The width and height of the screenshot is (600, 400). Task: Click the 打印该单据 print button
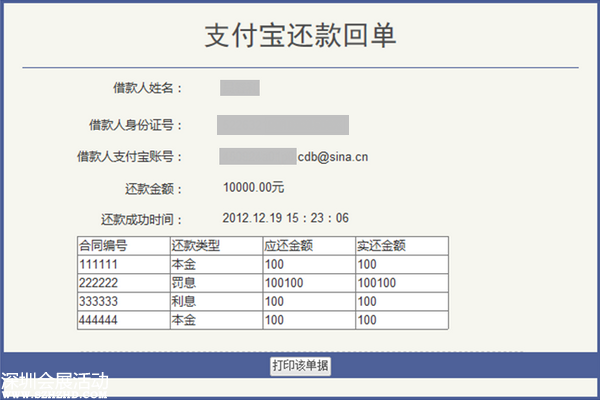tap(300, 366)
